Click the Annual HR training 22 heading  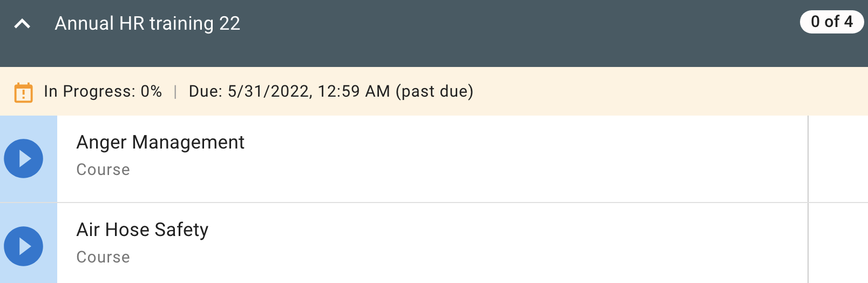[x=147, y=24]
